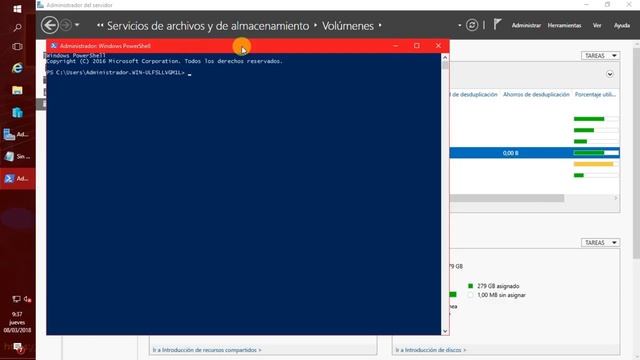The width and height of the screenshot is (640, 360).
Task: Open File Explorer from the taskbar
Action: [x=17, y=90]
